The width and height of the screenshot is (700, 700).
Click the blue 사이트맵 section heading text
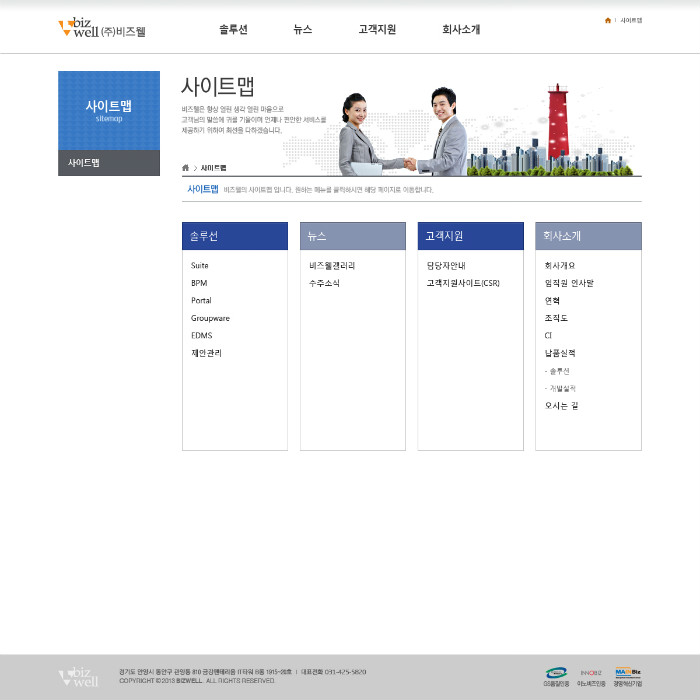[x=203, y=189]
